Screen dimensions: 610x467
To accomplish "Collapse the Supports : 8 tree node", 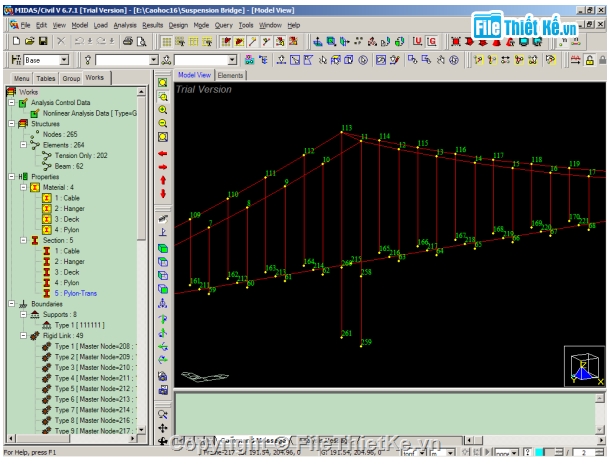I will [23, 314].
